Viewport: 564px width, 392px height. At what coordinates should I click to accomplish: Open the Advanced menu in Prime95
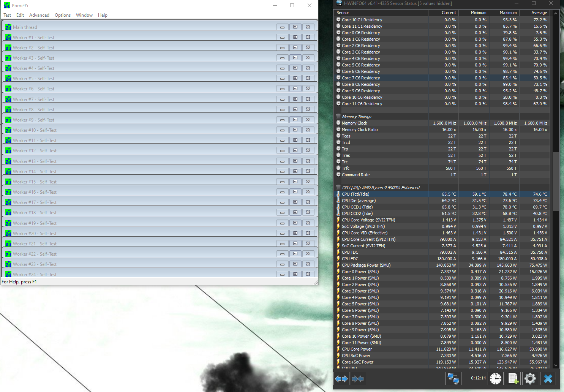coord(39,15)
